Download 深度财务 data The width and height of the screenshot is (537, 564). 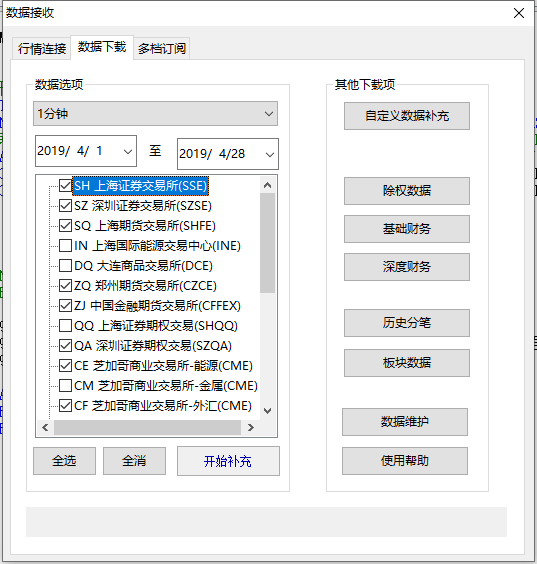[407, 267]
